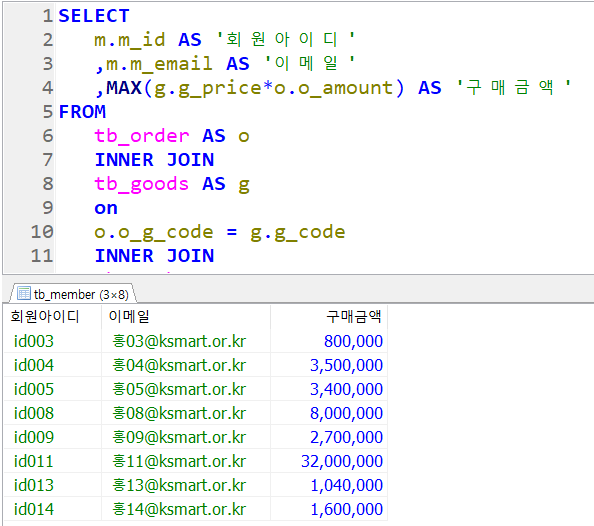The height and width of the screenshot is (526, 594).
Task: Click g.g_code in join condition
Action: coord(298,232)
